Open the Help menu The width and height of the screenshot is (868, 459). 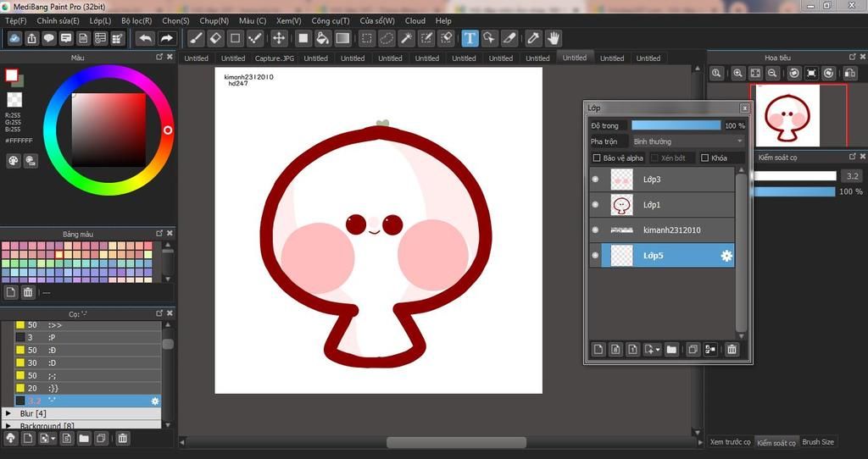click(x=443, y=20)
